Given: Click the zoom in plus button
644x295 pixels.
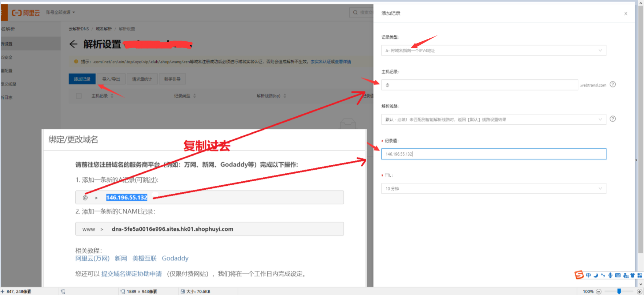Looking at the screenshot, I should (x=639, y=291).
